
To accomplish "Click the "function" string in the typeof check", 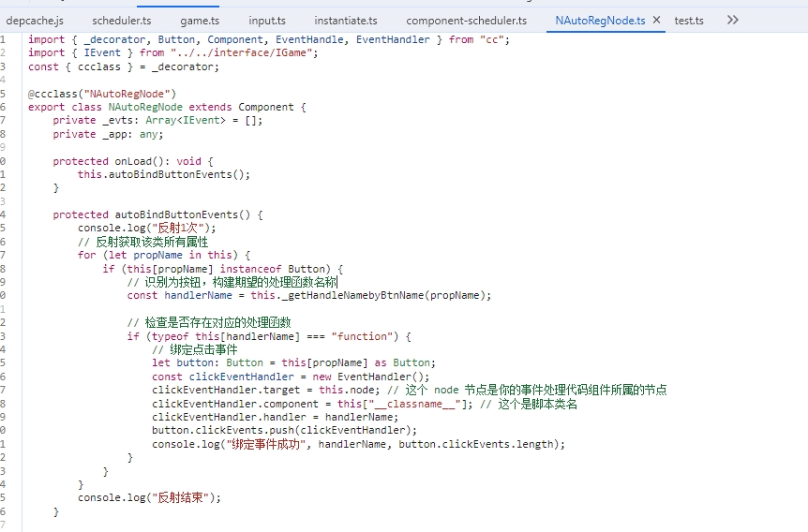I will 362,336.
